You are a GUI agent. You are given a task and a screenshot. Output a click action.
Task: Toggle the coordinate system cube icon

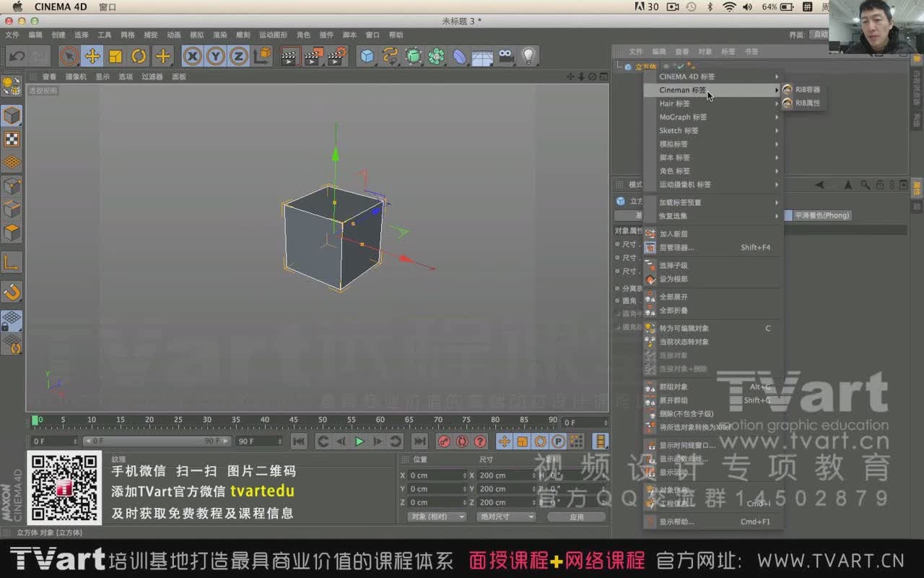(x=262, y=56)
